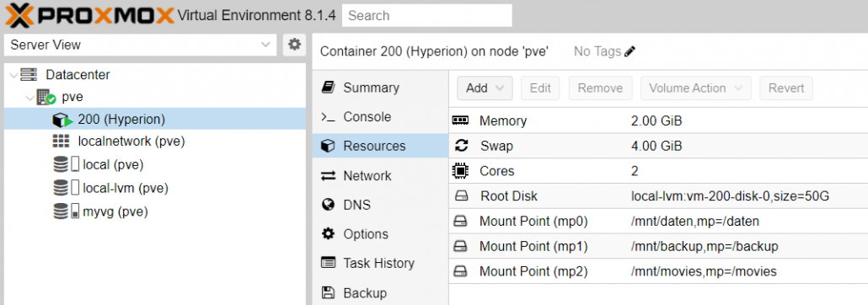The image size is (868, 305).
Task: Open the Add dropdown button
Action: (485, 88)
